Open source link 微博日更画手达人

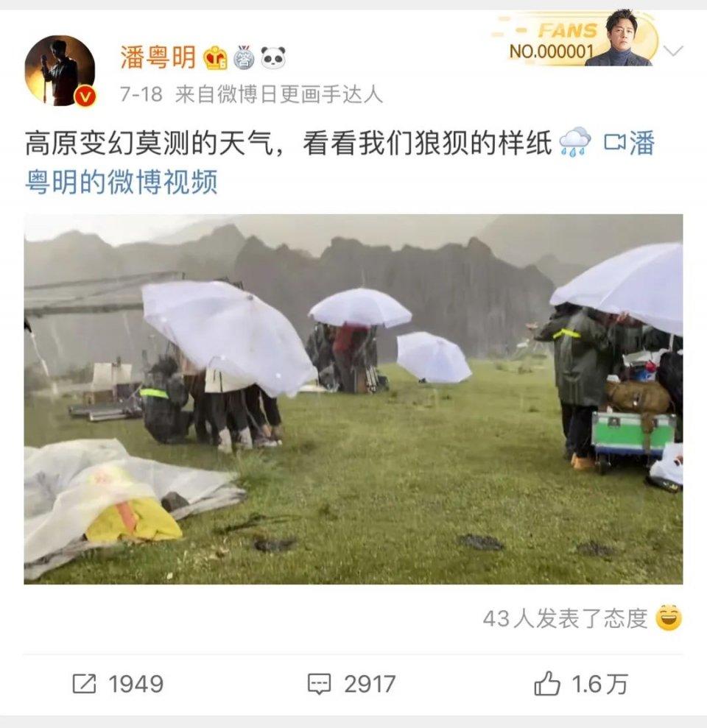[x=278, y=94]
